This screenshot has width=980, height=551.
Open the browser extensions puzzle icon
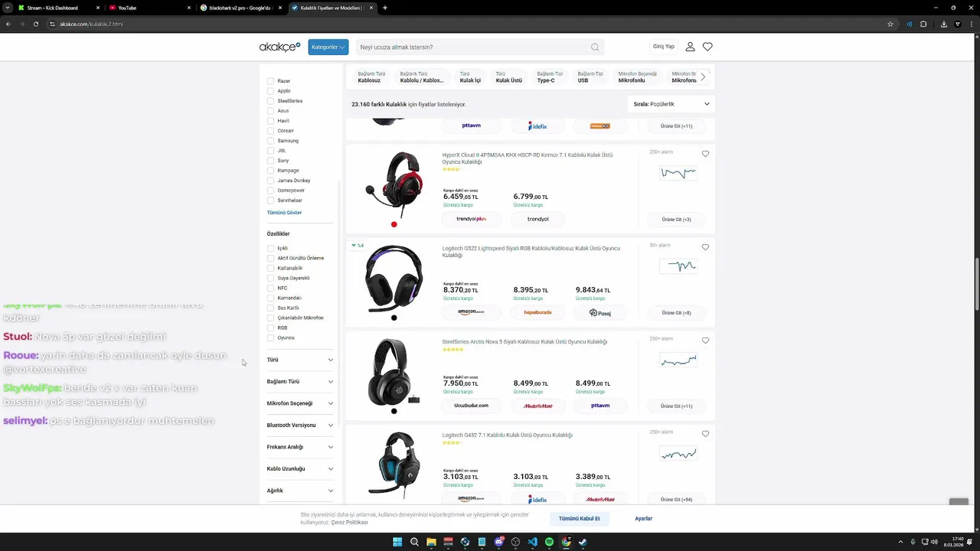click(923, 24)
